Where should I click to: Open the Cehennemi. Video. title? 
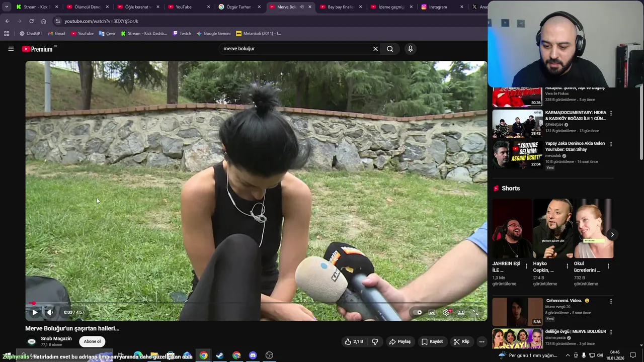click(x=568, y=301)
